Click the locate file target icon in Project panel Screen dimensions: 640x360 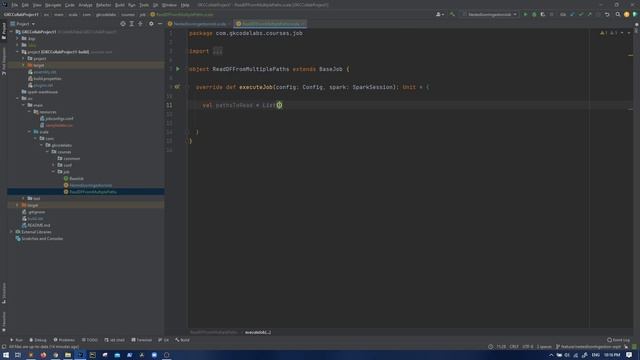click(x=123, y=24)
